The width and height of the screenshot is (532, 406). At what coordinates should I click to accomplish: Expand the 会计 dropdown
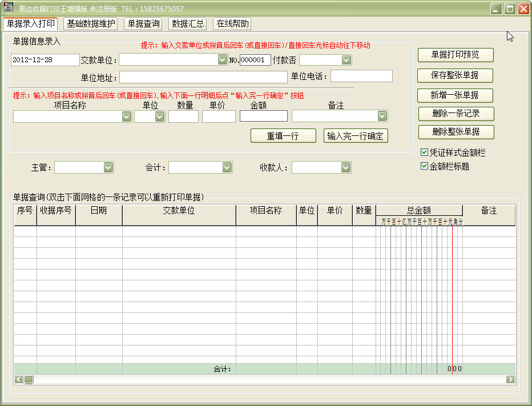click(x=227, y=167)
